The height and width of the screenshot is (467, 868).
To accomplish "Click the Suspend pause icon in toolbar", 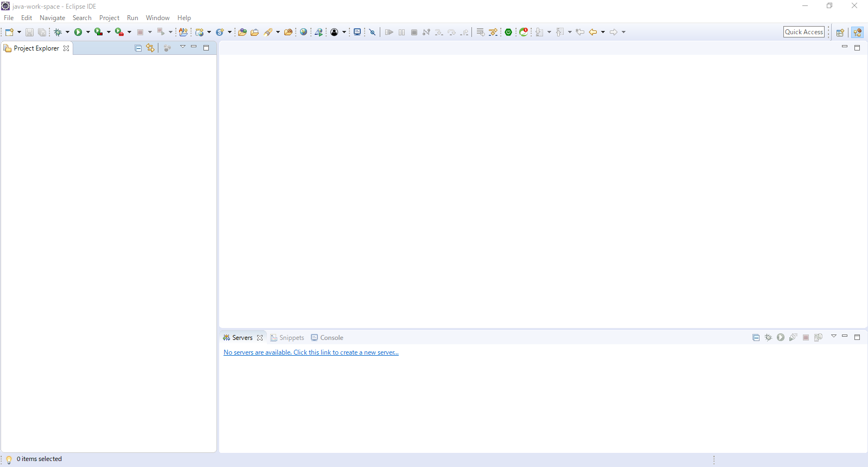I will pyautogui.click(x=402, y=32).
